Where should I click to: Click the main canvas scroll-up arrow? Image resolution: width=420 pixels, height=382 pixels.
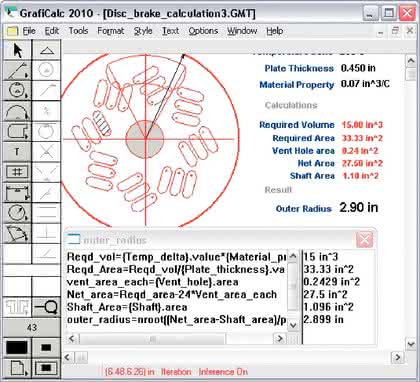[x=411, y=61]
